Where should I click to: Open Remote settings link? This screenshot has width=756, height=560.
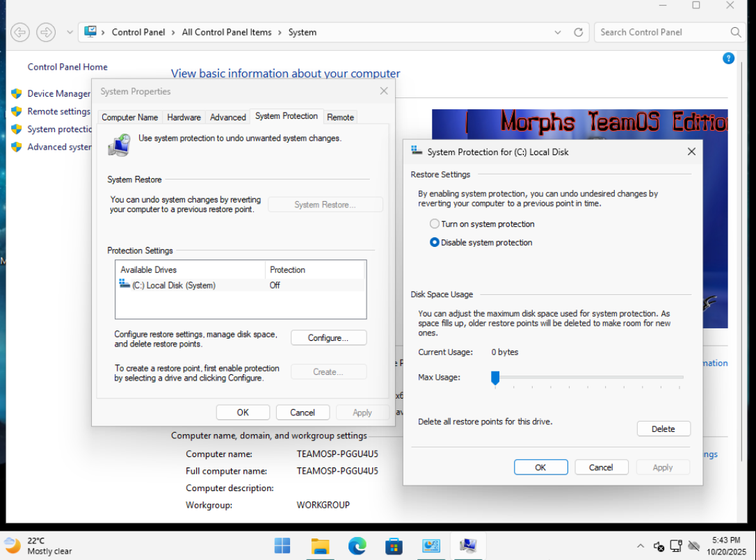pos(59,111)
